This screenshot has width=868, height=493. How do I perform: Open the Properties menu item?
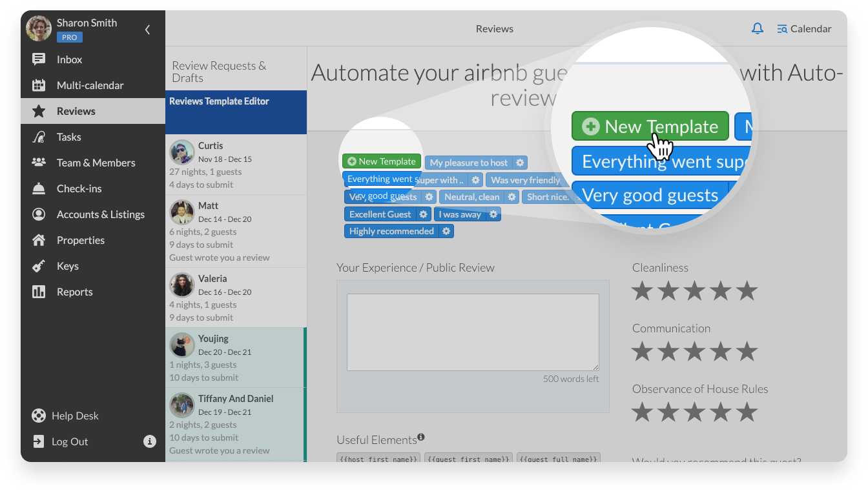click(93, 240)
